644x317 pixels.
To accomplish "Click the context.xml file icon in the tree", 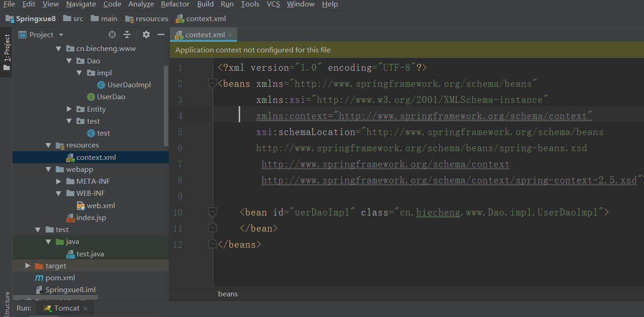I will tap(70, 158).
